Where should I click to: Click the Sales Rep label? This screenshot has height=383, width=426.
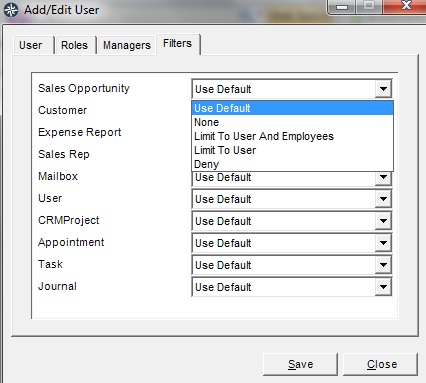pyautogui.click(x=64, y=154)
